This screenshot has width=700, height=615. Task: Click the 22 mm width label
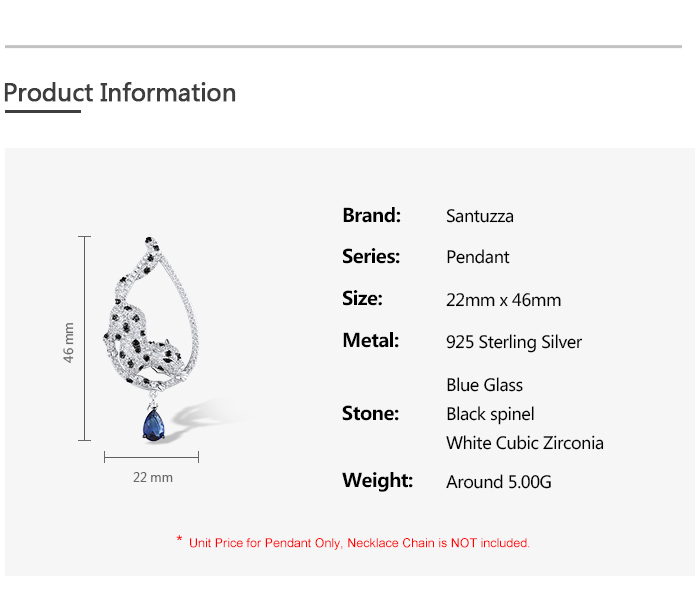coord(153,478)
